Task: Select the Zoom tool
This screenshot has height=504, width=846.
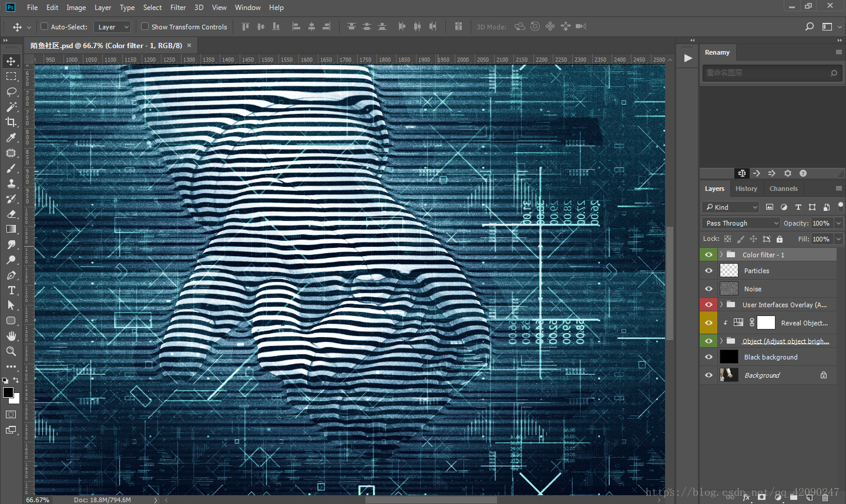Action: coord(11,351)
